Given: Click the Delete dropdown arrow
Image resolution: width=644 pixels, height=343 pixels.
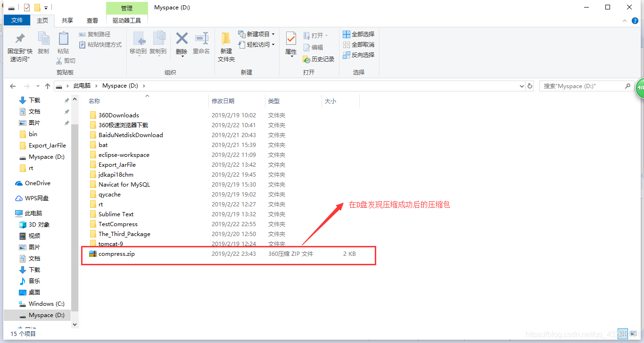Looking at the screenshot, I should [x=182, y=57].
